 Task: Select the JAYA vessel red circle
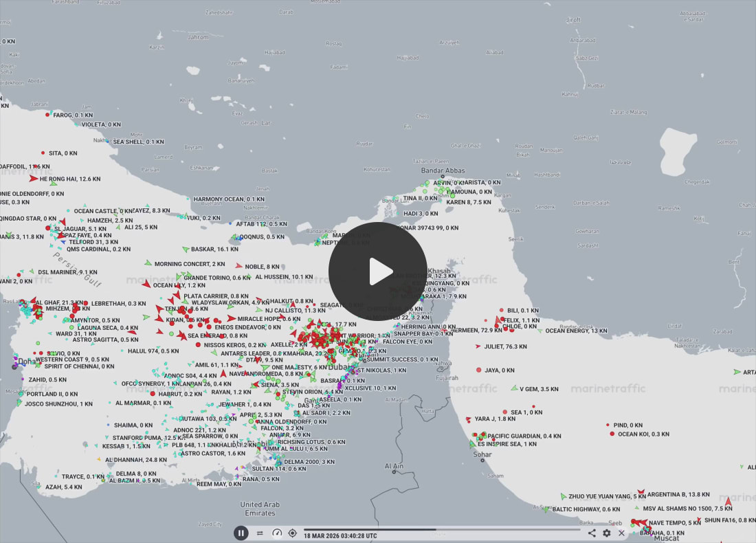pos(479,370)
